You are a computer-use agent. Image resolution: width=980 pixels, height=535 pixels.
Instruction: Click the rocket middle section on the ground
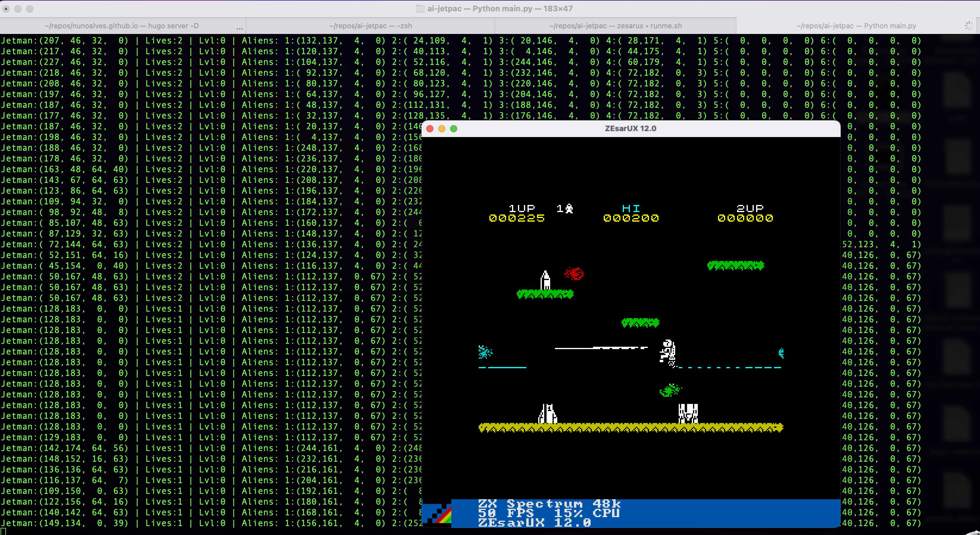pos(688,413)
